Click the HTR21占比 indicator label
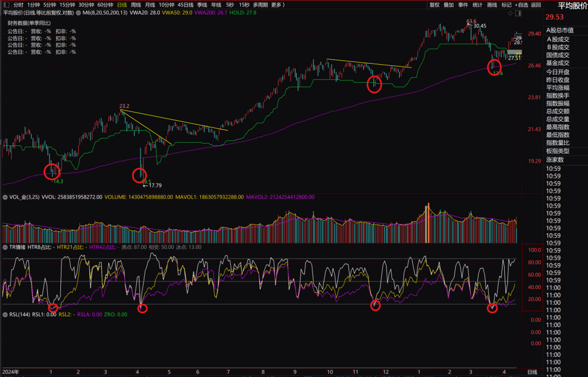 click(72, 248)
